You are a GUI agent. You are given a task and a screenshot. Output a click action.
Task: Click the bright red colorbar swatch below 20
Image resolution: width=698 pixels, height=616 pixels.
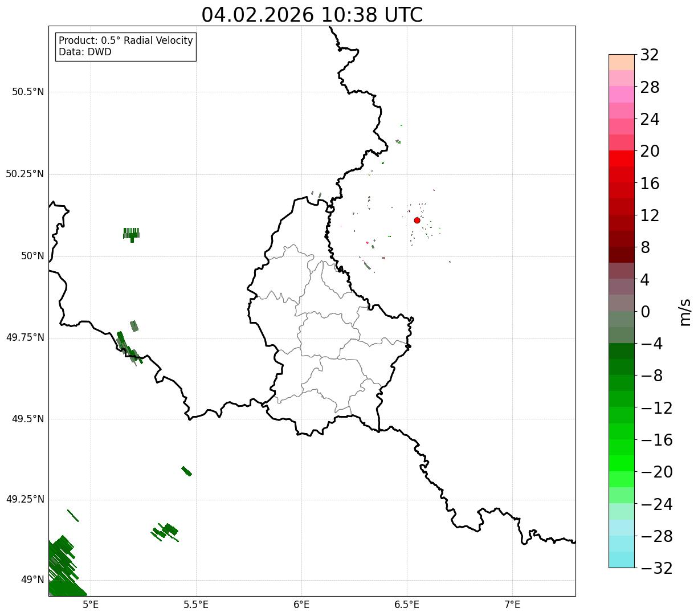(x=621, y=158)
